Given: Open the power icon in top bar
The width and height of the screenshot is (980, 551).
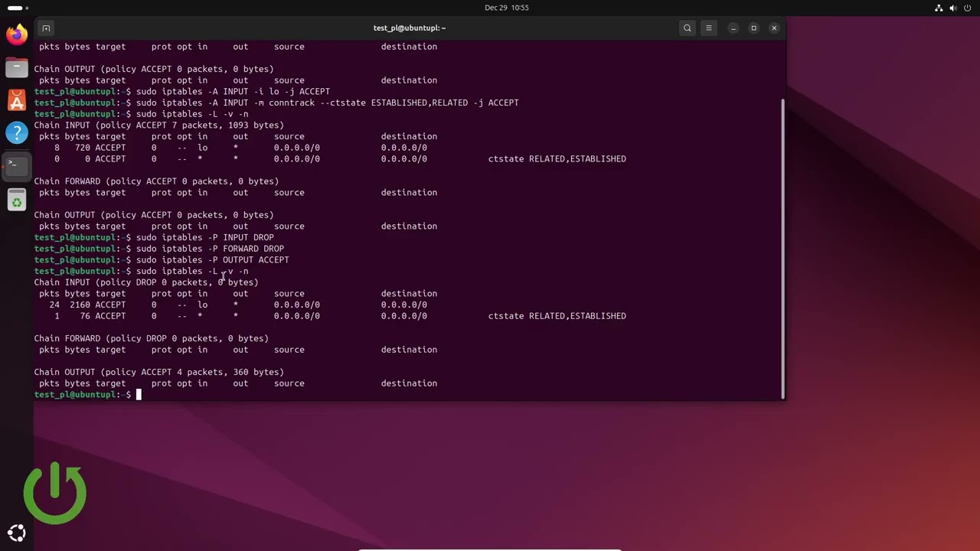Looking at the screenshot, I should click(968, 8).
